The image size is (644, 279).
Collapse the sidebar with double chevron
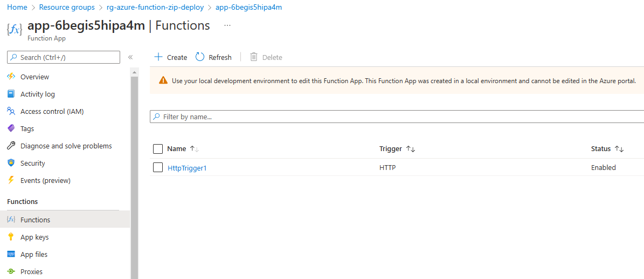[x=130, y=57]
